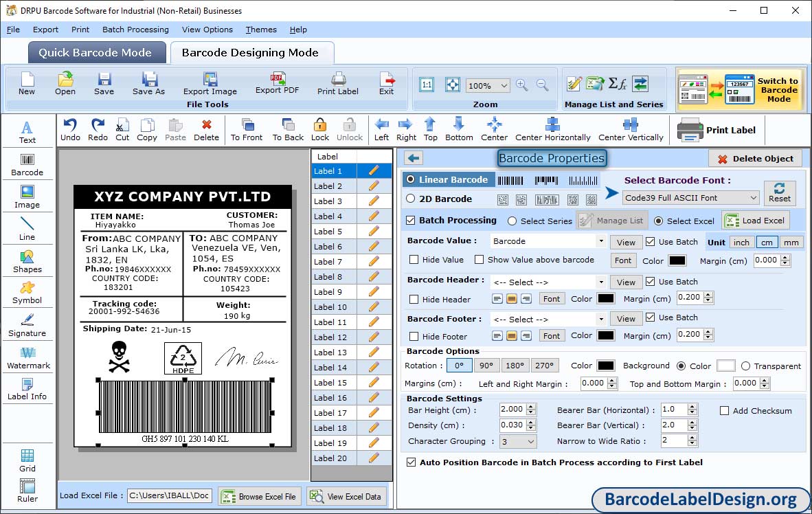Edit Label 5 with pencil icon
Viewport: 812px width, 514px height.
[x=374, y=231]
